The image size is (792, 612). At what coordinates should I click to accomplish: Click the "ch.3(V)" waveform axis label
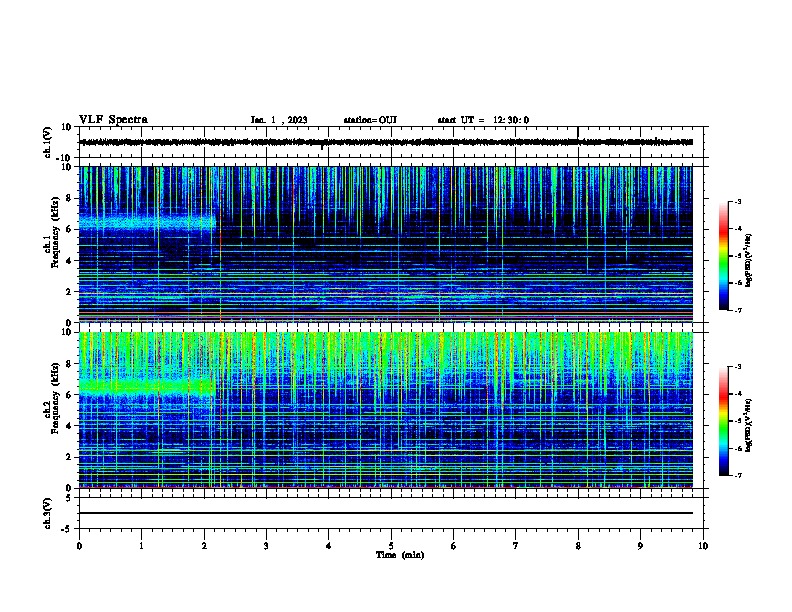click(x=47, y=513)
